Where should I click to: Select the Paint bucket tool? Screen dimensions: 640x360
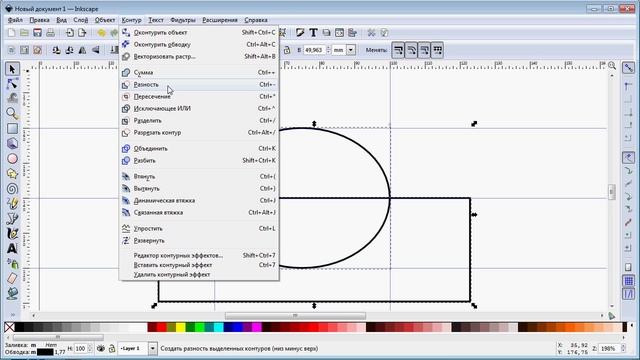12,293
